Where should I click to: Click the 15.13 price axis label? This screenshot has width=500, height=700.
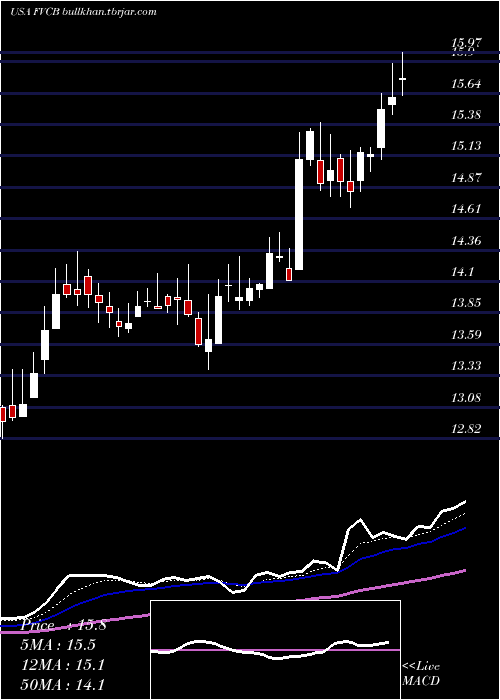[x=467, y=146]
